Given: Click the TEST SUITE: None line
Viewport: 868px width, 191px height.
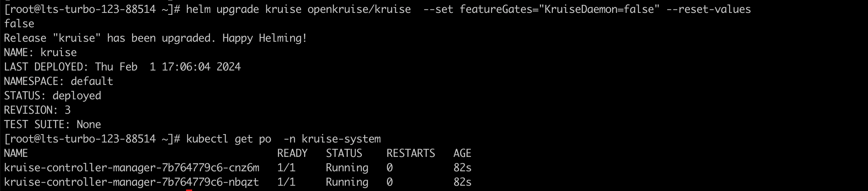Looking at the screenshot, I should pyautogui.click(x=52, y=124).
